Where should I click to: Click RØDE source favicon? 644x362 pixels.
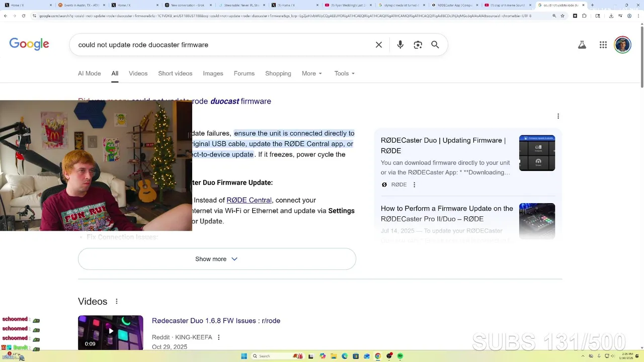click(384, 185)
